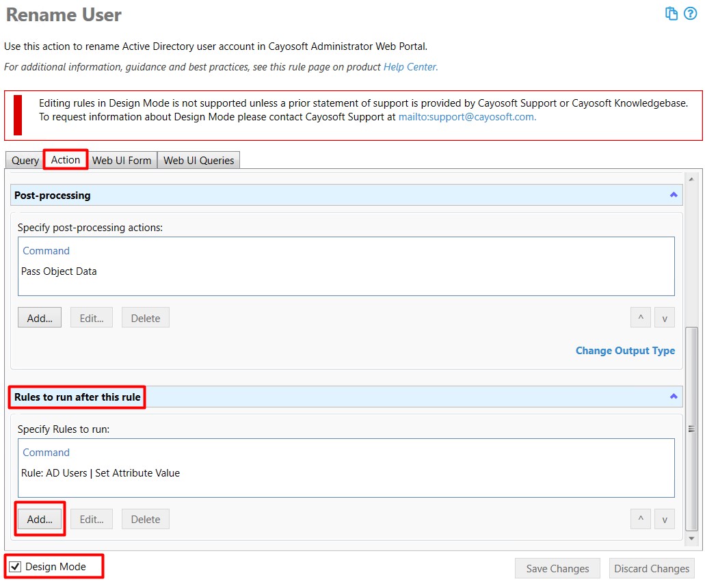Click the Discard Changes button
Image resolution: width=705 pixels, height=588 pixels.
pos(652,569)
